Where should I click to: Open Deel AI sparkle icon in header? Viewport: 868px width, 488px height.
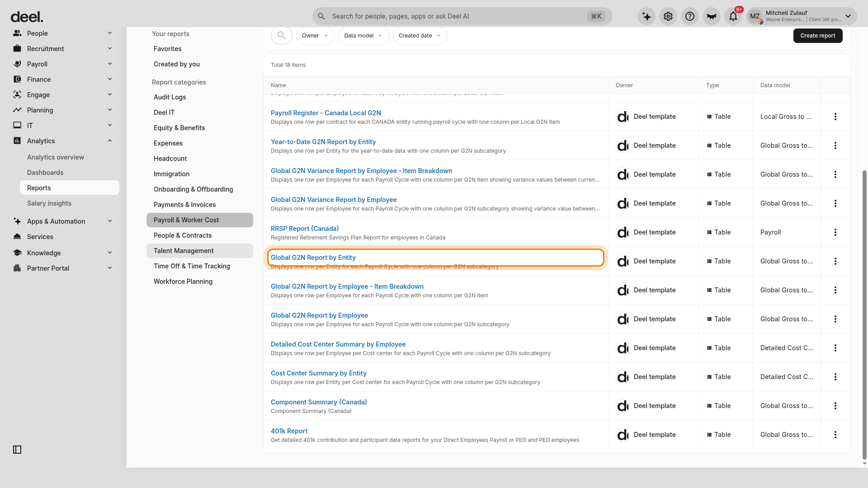click(646, 17)
